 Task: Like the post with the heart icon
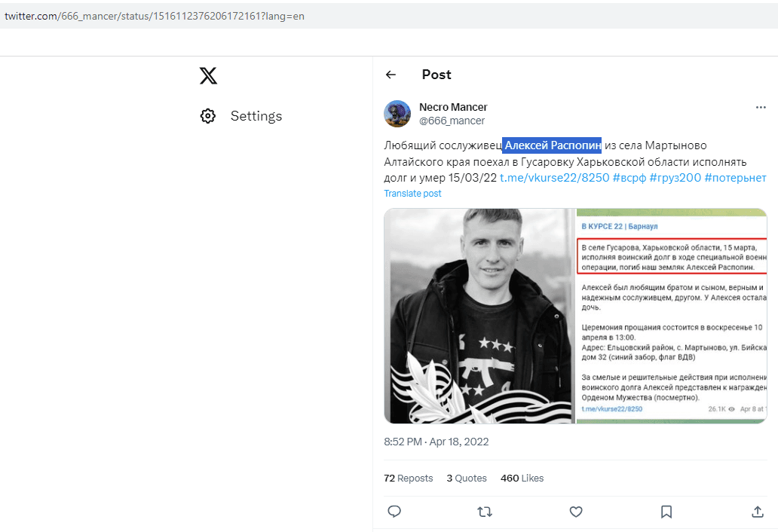[575, 511]
